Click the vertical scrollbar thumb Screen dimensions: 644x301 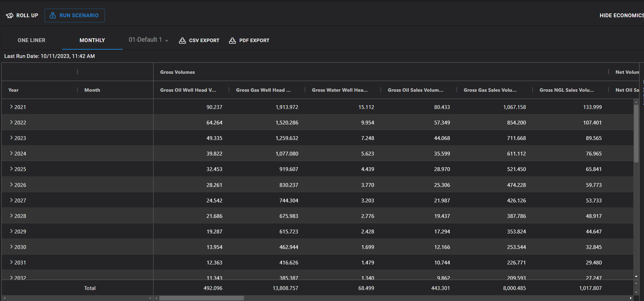pyautogui.click(x=636, y=133)
